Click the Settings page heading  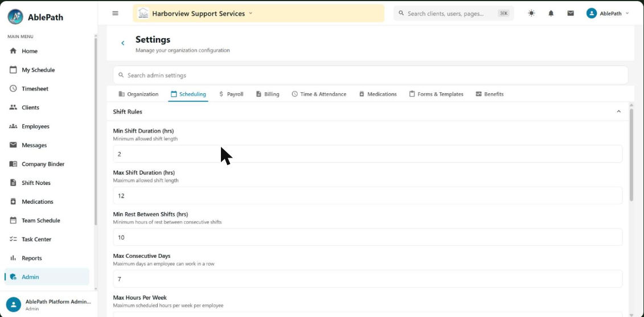[x=153, y=40]
